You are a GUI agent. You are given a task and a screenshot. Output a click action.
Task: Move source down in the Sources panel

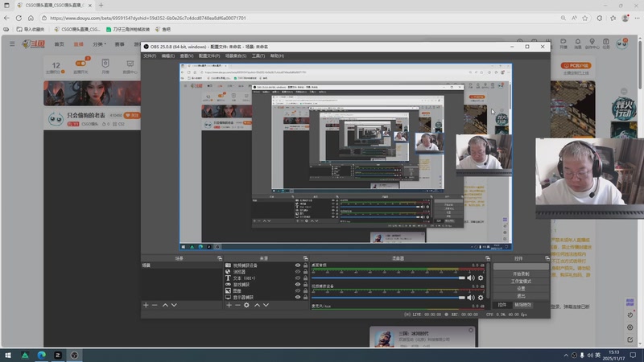pyautogui.click(x=266, y=305)
